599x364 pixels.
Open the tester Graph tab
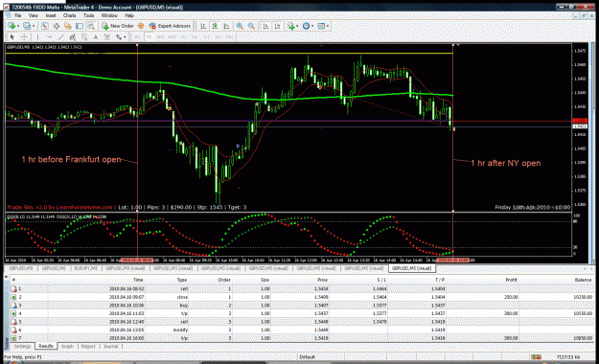tap(67, 347)
